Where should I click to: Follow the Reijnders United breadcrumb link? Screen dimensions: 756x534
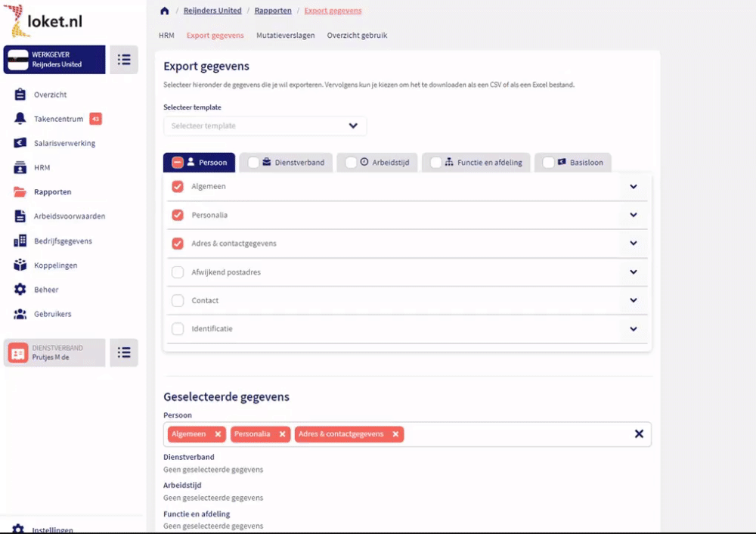pyautogui.click(x=212, y=11)
